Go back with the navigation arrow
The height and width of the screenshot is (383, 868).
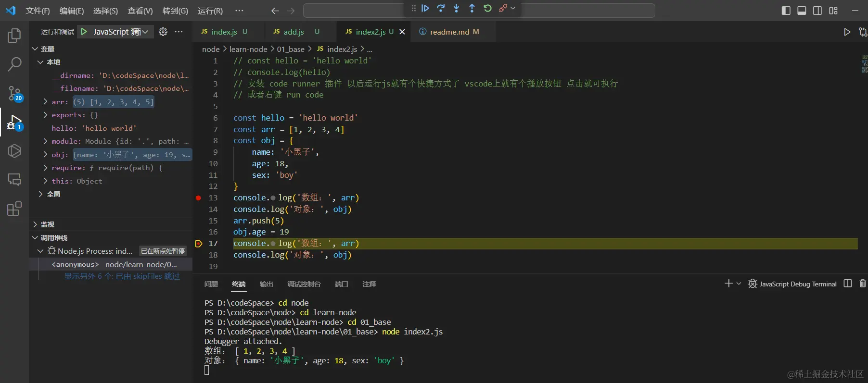tap(275, 11)
